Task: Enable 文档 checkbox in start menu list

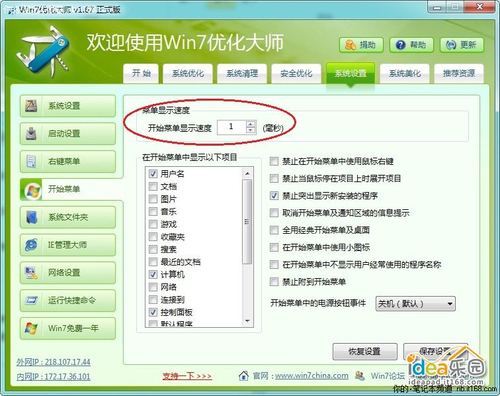Action: pos(153,186)
